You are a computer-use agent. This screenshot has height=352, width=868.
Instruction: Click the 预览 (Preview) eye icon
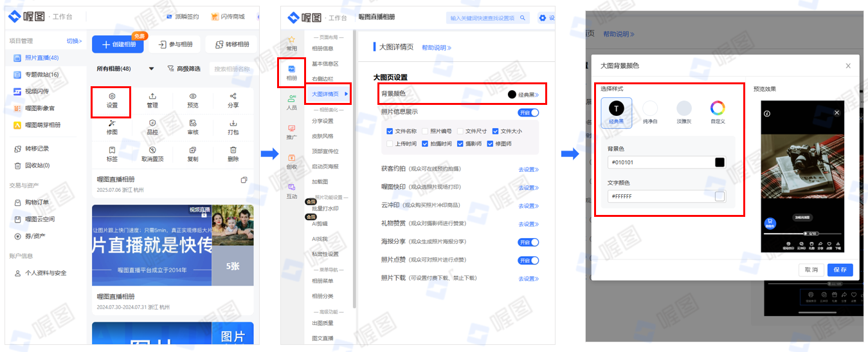click(x=193, y=96)
